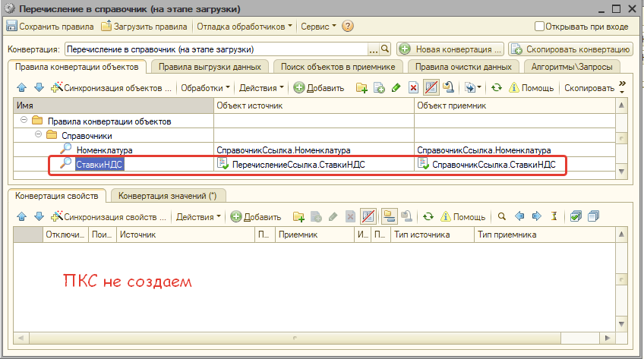
Task: Open Действия dropdown in object rules toolbar
Action: click(x=261, y=88)
